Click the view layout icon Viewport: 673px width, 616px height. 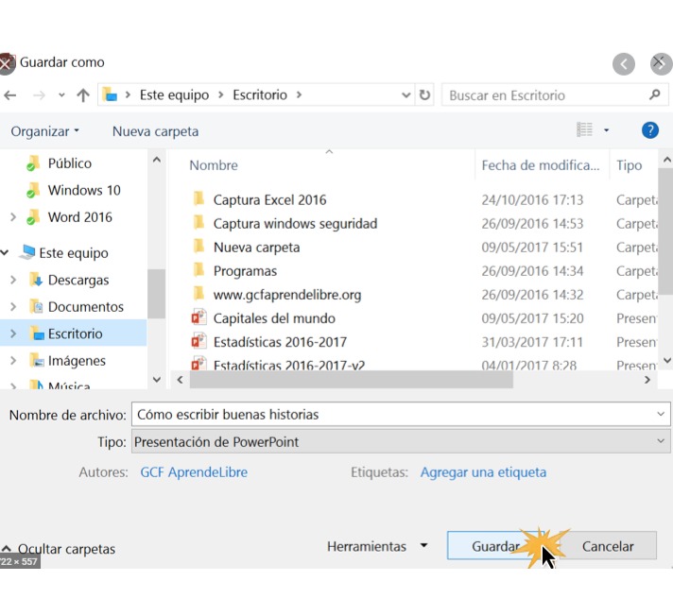(585, 130)
